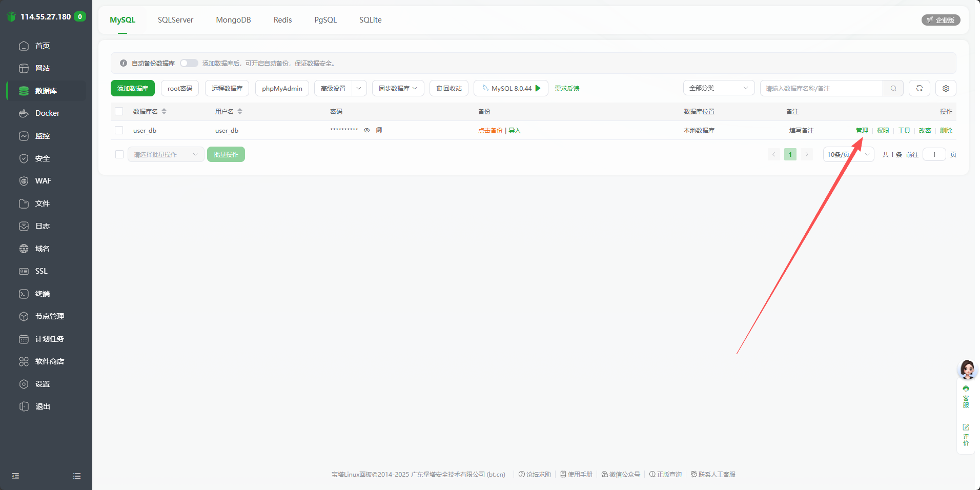Switch to the MongoDB tab
The width and height of the screenshot is (980, 490).
pos(233,20)
